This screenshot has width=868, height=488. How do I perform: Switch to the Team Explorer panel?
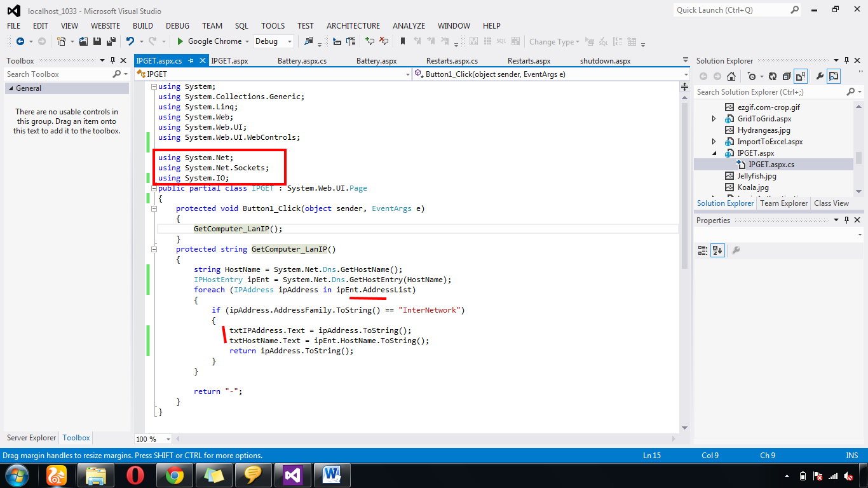tap(783, 203)
